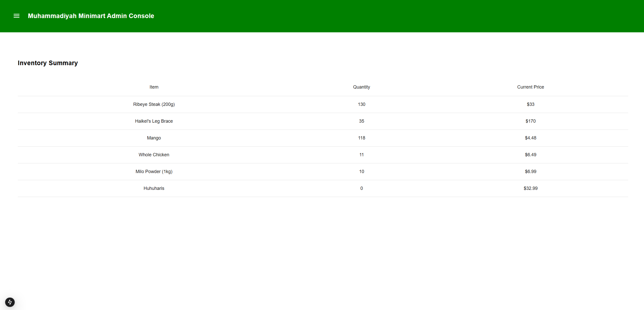Select the Haikel's Leg Brace item

pyautogui.click(x=154, y=121)
